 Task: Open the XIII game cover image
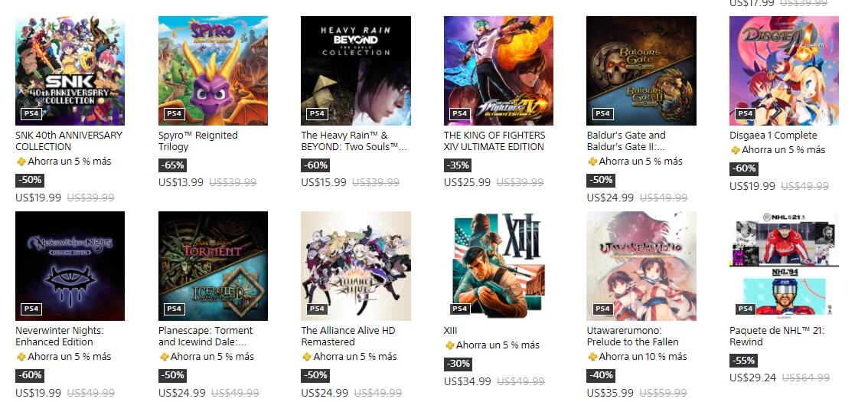pos(498,266)
